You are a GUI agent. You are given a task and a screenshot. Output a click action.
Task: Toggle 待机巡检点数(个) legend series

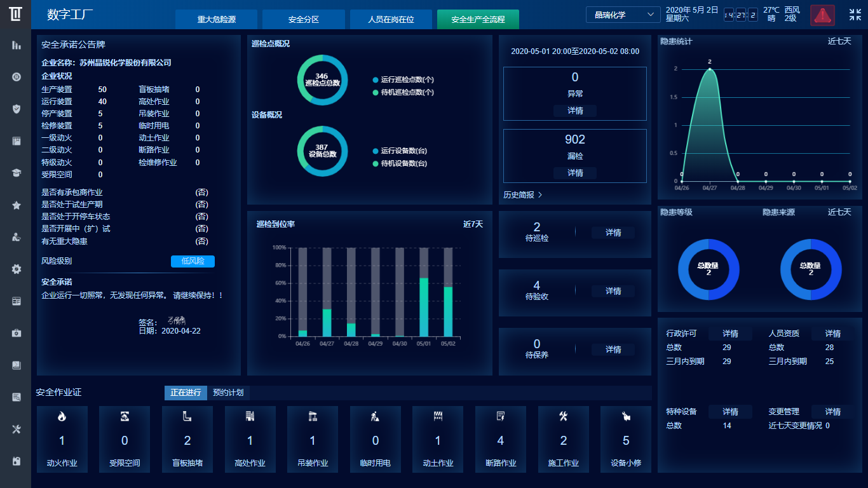coord(407,93)
